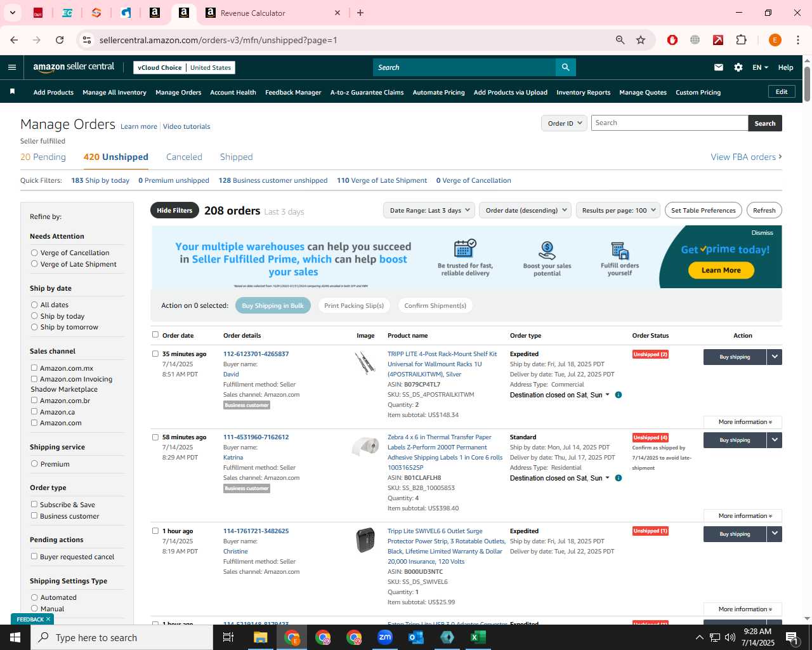The width and height of the screenshot is (812, 650).
Task: Open the messages envelope icon
Action: (x=719, y=67)
